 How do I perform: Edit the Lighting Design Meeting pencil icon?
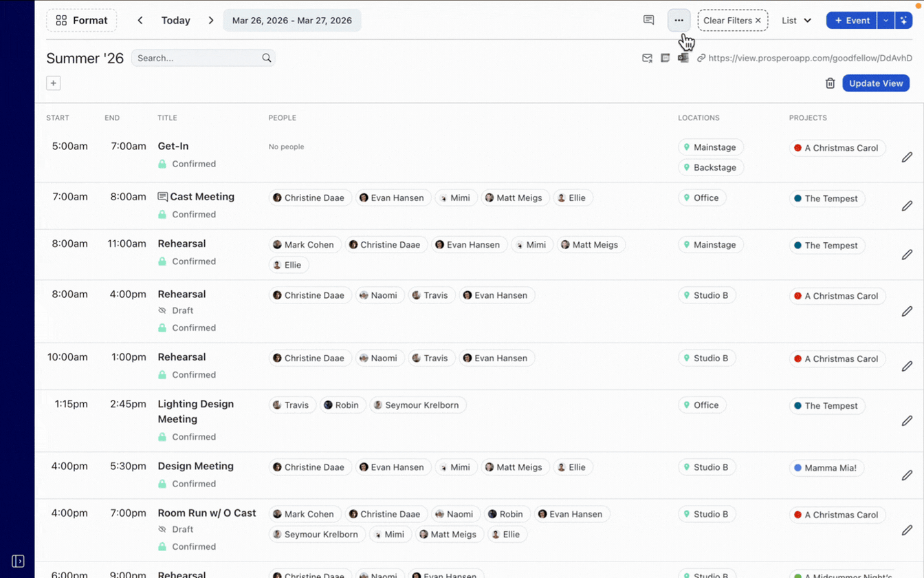pyautogui.click(x=907, y=420)
